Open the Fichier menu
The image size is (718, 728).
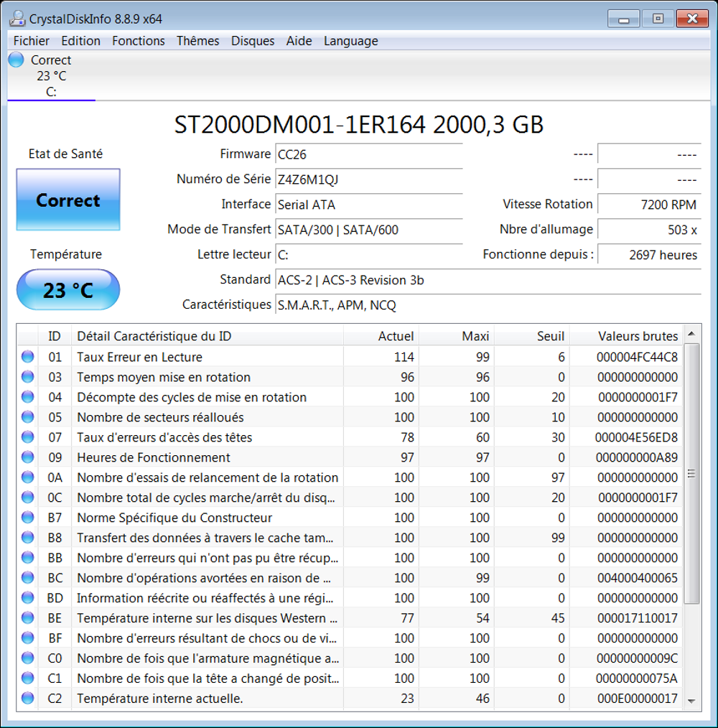pyautogui.click(x=31, y=41)
